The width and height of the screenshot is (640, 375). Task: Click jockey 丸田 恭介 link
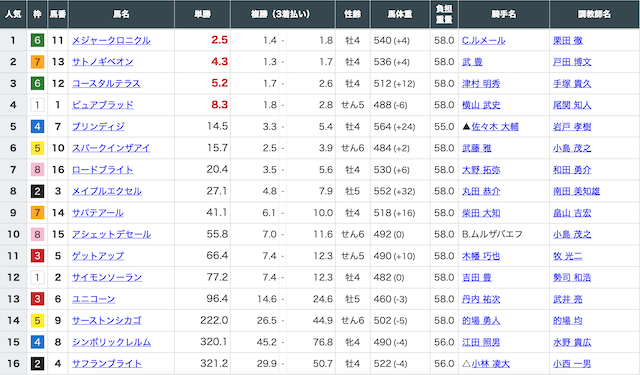[x=481, y=191]
